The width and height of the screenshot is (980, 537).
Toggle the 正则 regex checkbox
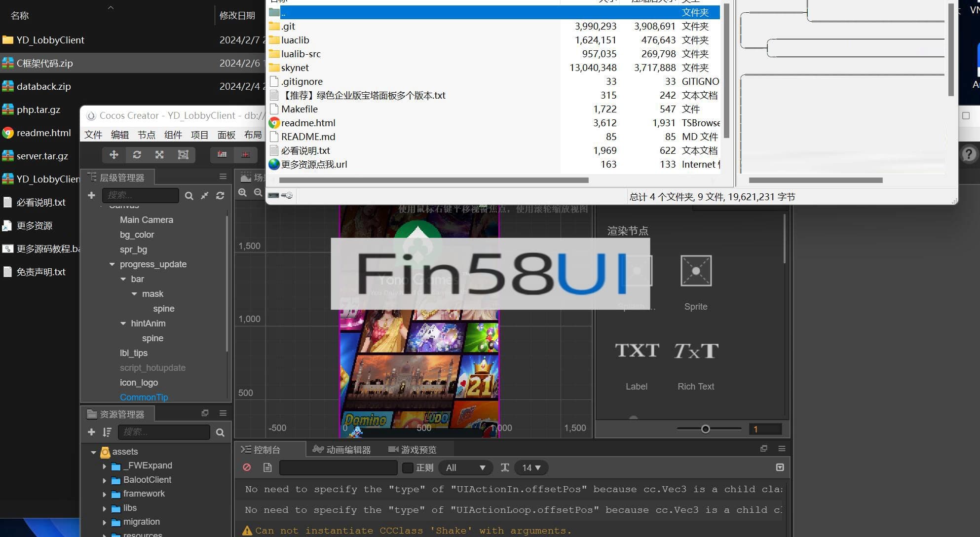(408, 467)
